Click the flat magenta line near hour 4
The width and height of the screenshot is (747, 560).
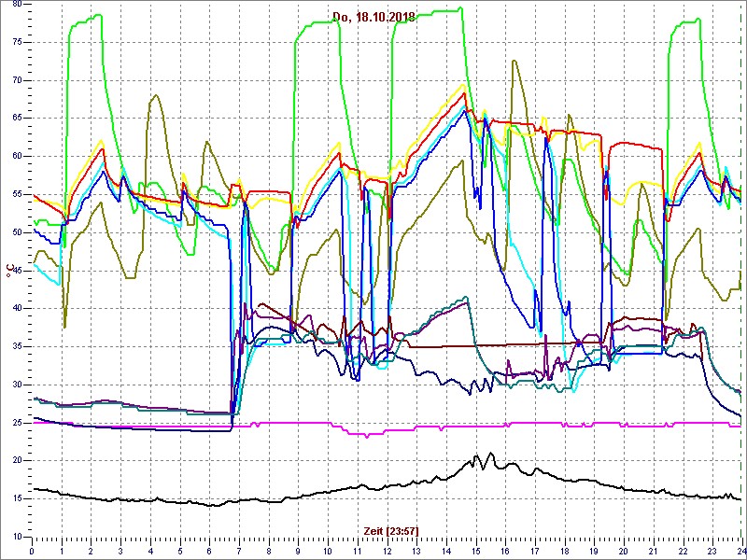tap(149, 426)
